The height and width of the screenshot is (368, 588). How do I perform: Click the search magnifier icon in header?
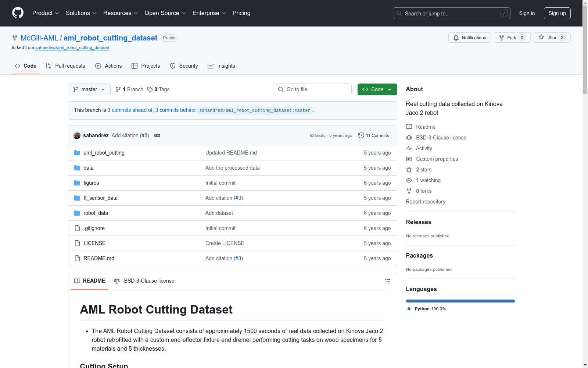click(x=399, y=13)
